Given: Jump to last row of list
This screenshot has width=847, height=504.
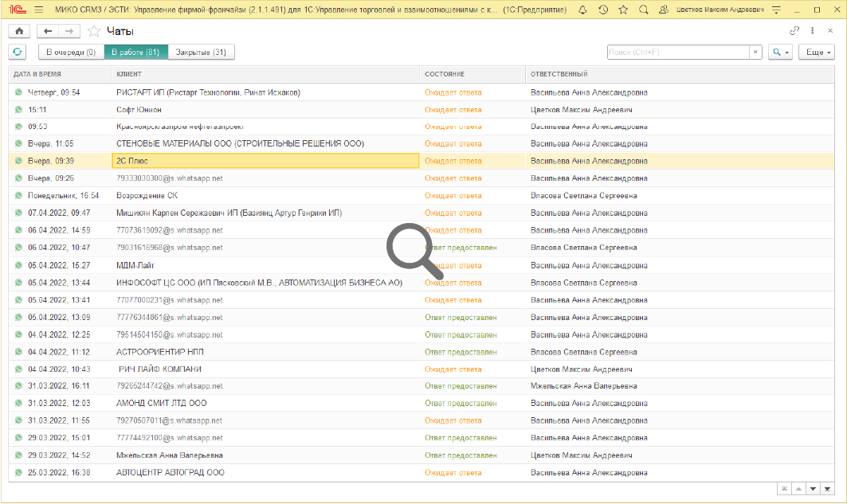Looking at the screenshot, I should click(828, 489).
